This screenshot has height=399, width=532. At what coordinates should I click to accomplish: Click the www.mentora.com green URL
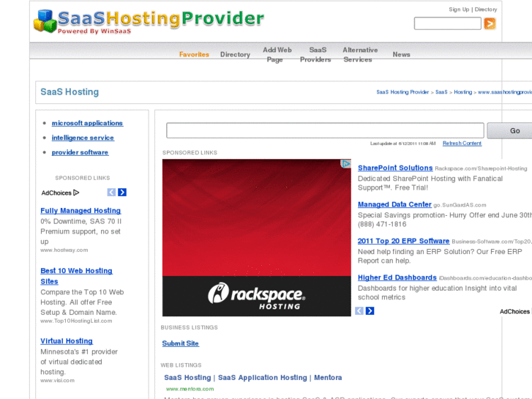click(190, 389)
